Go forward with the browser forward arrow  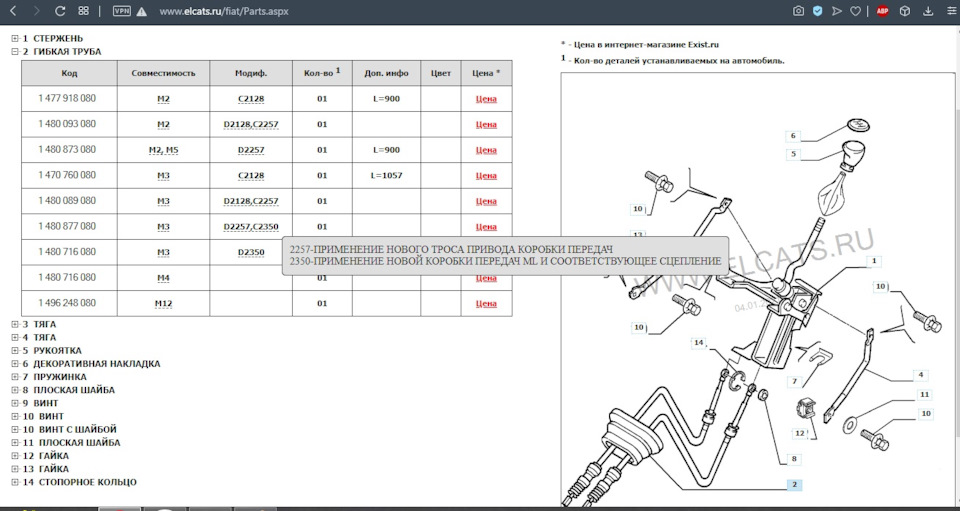(x=36, y=11)
